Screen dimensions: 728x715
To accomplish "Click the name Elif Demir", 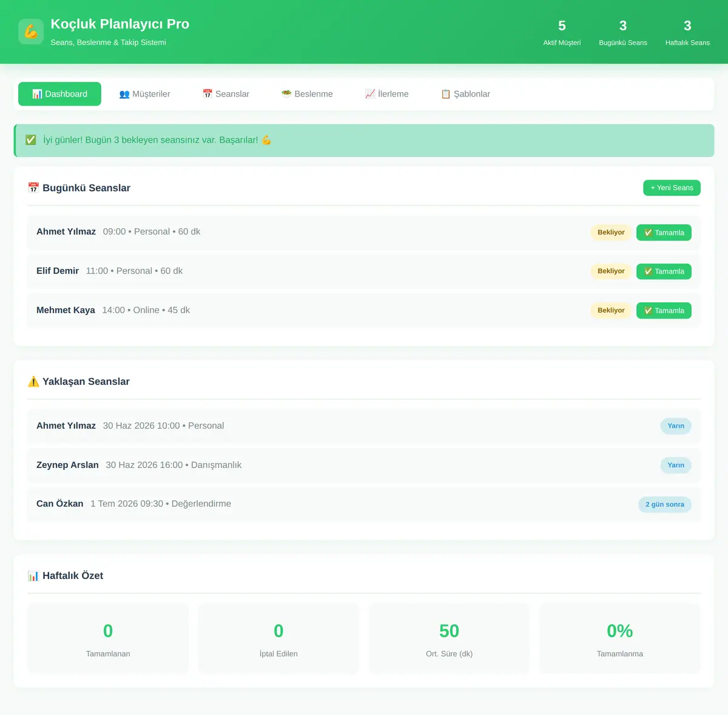I will pos(58,271).
